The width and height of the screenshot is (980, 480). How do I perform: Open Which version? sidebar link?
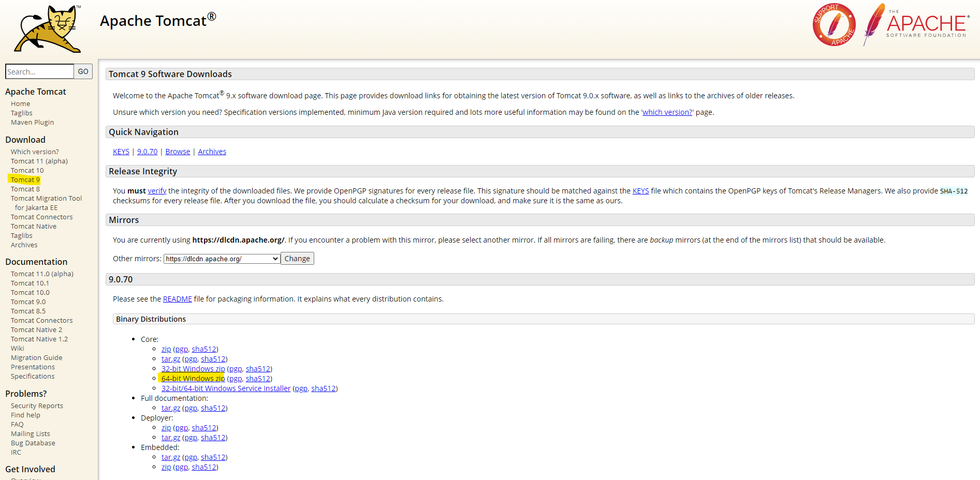(x=35, y=152)
